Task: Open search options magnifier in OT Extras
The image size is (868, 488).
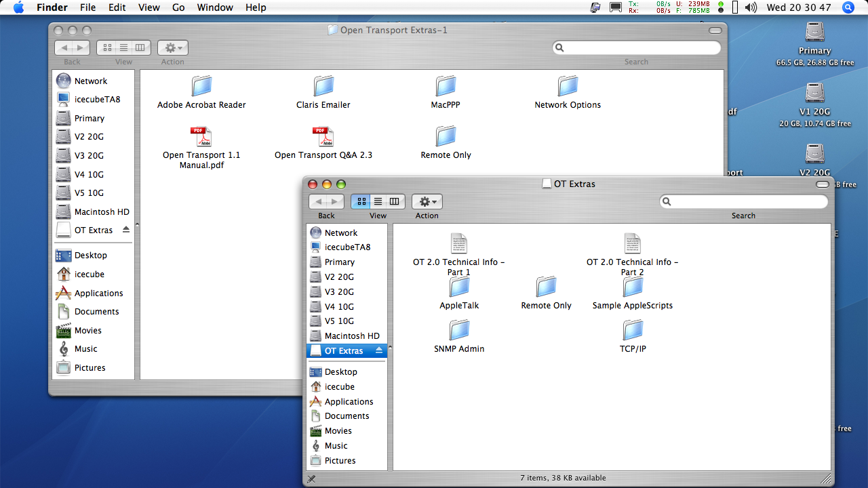Action: (x=667, y=201)
